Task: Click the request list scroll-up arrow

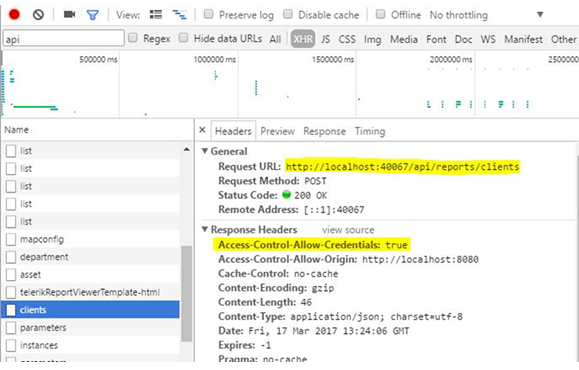Action: (186, 150)
